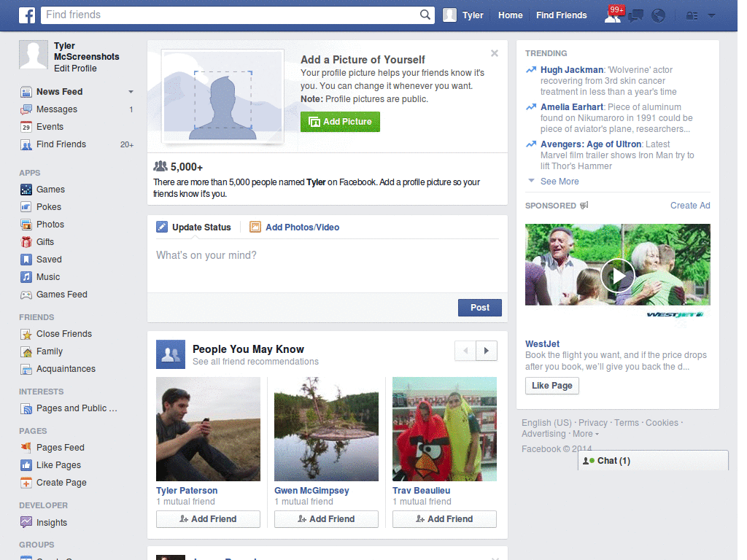The width and height of the screenshot is (747, 560).
Task: Open the account menu dropdown arrow
Action: coord(712,16)
